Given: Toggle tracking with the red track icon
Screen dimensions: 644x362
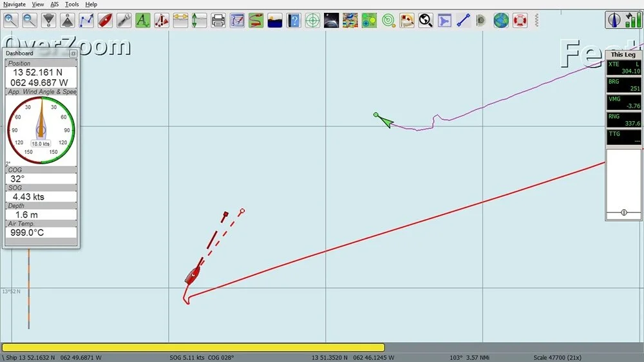Looking at the screenshot, I should tap(256, 20).
